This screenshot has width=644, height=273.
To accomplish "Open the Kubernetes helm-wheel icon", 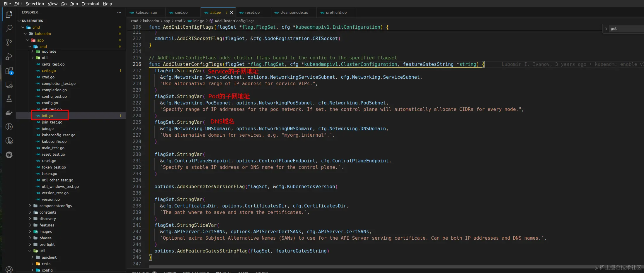I will (9, 155).
